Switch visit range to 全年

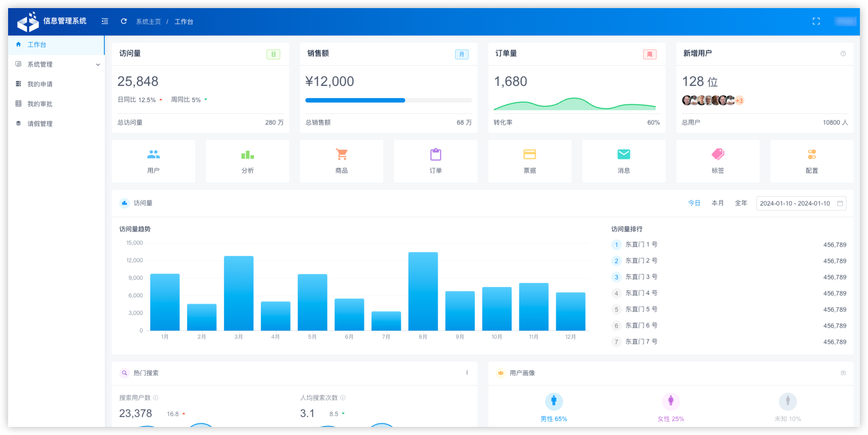741,203
